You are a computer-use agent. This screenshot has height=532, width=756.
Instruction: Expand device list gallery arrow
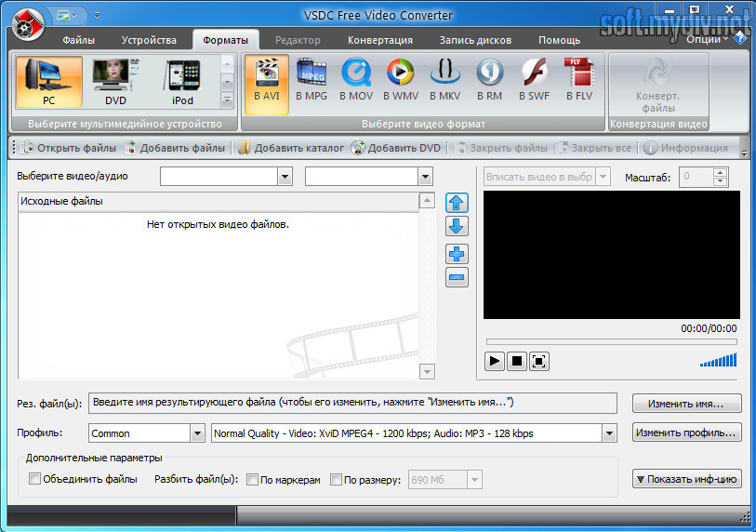(x=227, y=100)
